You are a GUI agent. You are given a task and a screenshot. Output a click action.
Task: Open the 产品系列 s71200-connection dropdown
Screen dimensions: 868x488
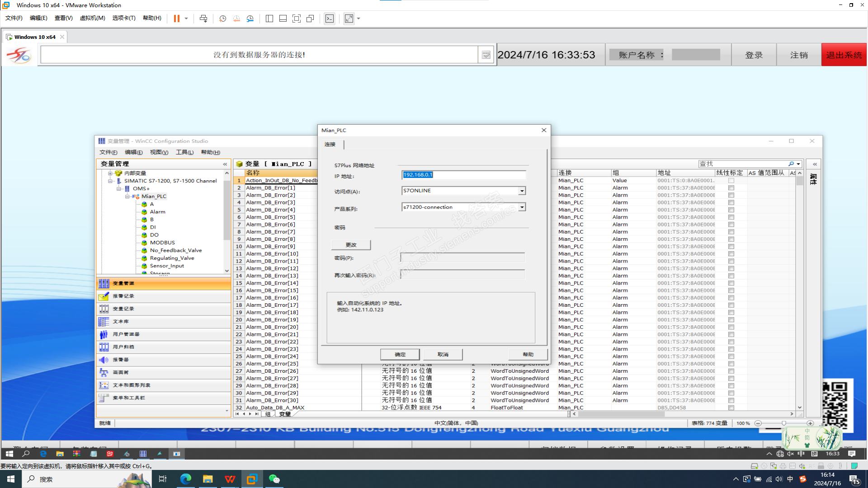(x=522, y=207)
